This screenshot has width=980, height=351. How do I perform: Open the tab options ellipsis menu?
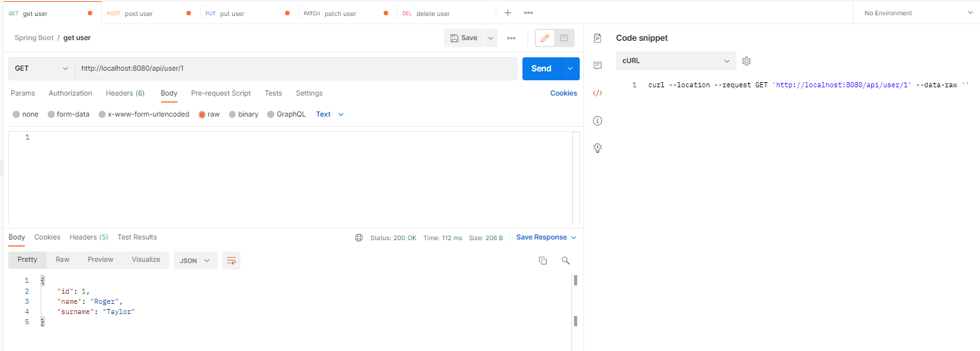[x=528, y=13]
